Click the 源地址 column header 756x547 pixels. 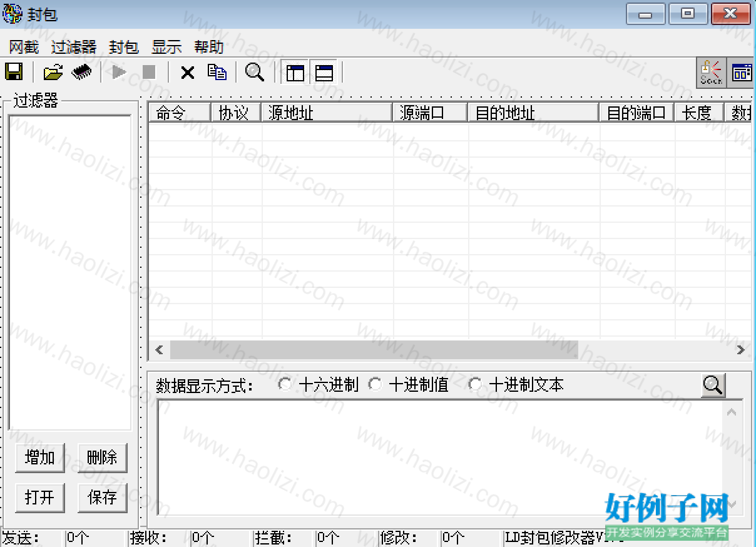click(327, 113)
